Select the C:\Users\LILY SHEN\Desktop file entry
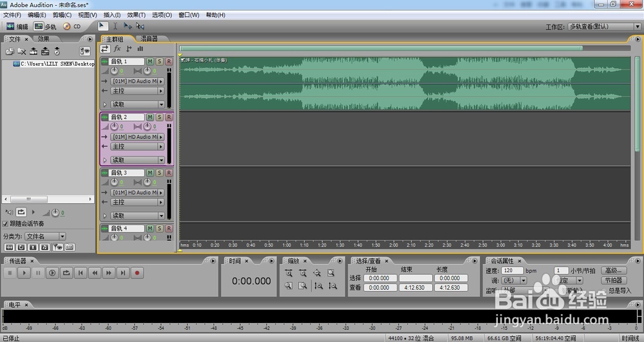Image resolution: width=644 pixels, height=342 pixels. pyautogui.click(x=54, y=64)
